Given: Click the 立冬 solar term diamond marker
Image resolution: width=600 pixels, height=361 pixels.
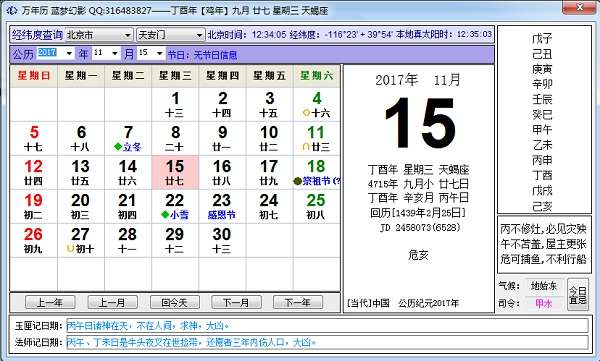Looking at the screenshot, I should tap(118, 147).
